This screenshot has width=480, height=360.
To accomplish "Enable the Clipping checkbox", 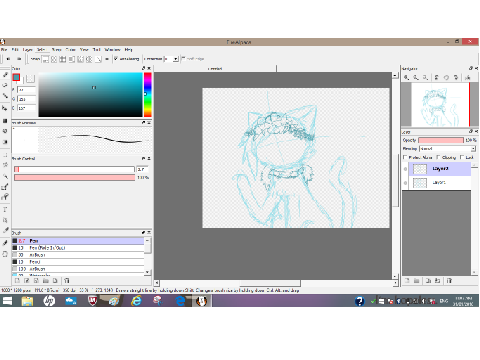I will click(x=438, y=157).
